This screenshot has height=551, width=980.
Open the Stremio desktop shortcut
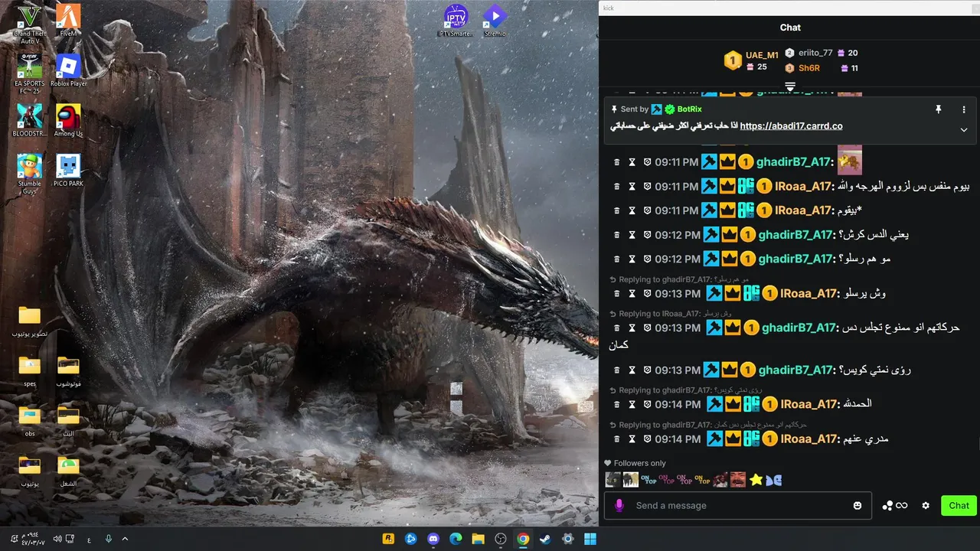tap(495, 21)
